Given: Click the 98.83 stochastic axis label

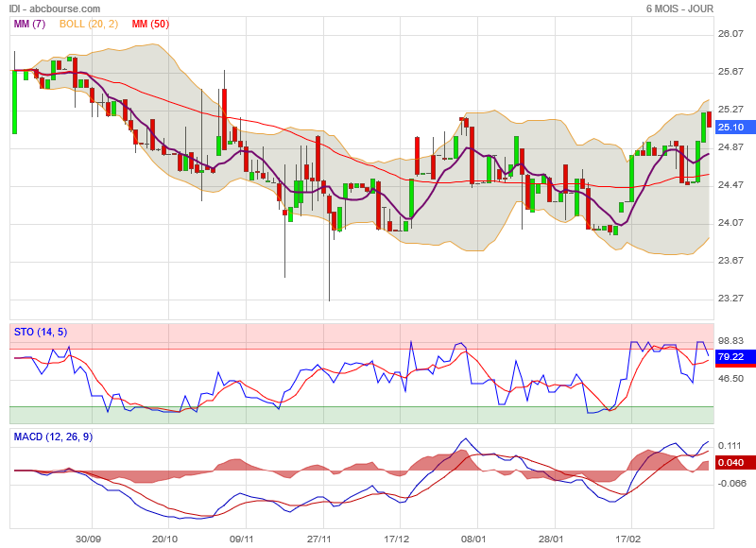Looking at the screenshot, I should tap(730, 341).
